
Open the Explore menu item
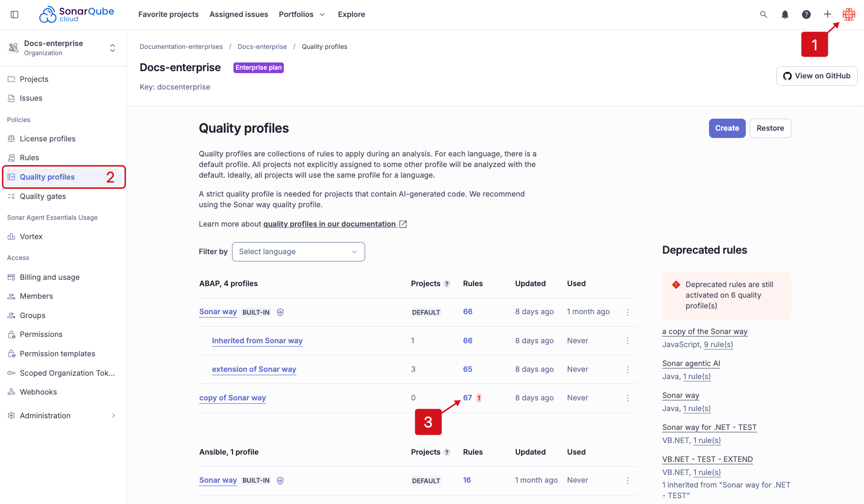coord(352,15)
